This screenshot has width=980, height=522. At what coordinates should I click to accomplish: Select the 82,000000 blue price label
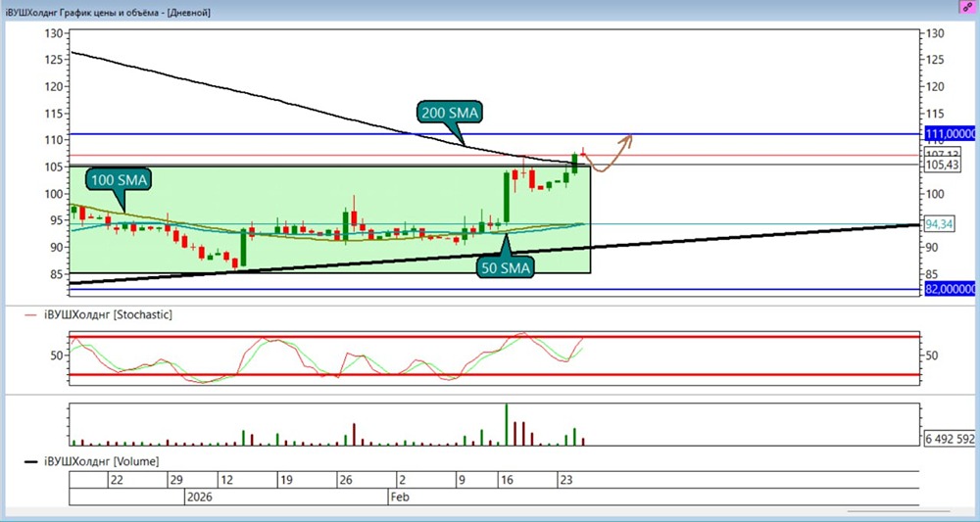click(x=950, y=289)
